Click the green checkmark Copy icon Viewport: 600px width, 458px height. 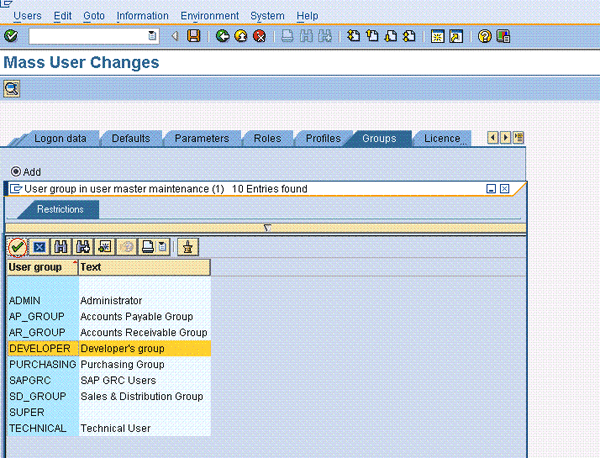[x=18, y=247]
